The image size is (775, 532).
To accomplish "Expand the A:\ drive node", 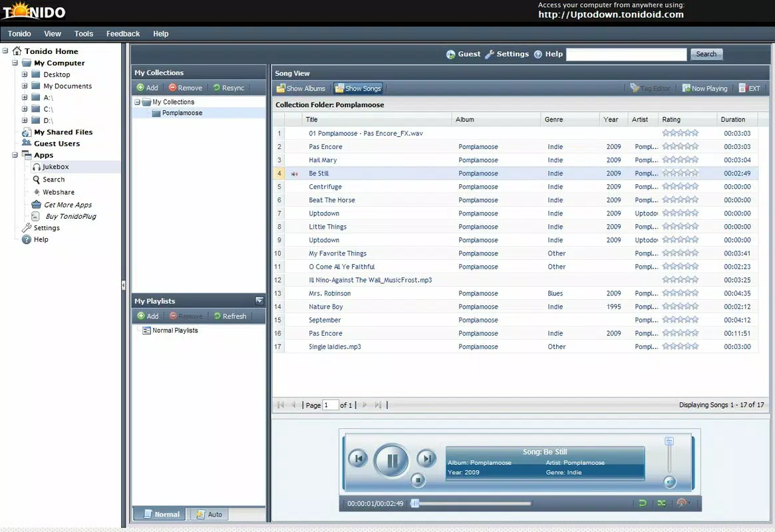I will (25, 97).
